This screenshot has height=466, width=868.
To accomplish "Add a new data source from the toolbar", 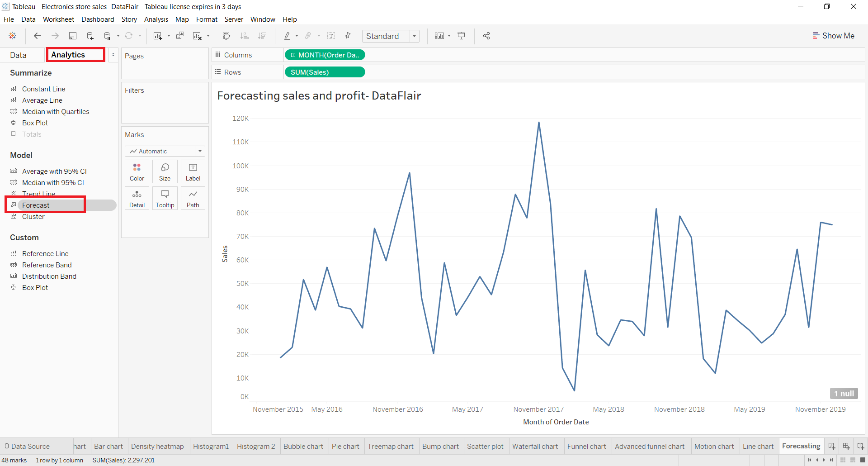I will pyautogui.click(x=90, y=36).
